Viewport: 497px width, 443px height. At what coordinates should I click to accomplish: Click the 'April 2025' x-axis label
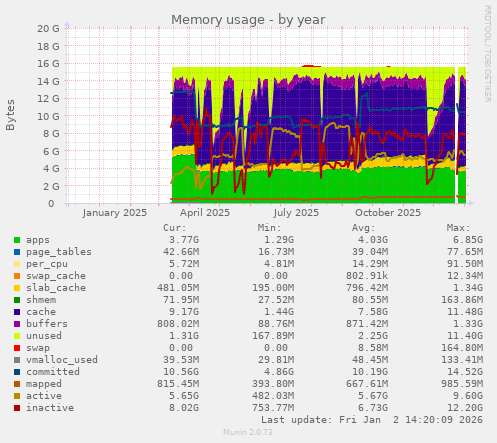pyautogui.click(x=205, y=213)
